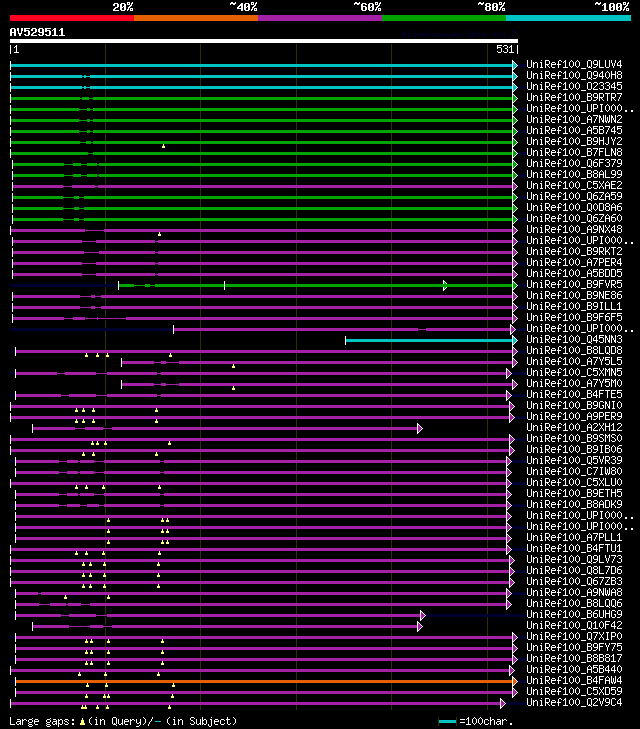Click the UniRef100_B9GNI0 label
This screenshot has height=729, width=640.
tap(574, 405)
